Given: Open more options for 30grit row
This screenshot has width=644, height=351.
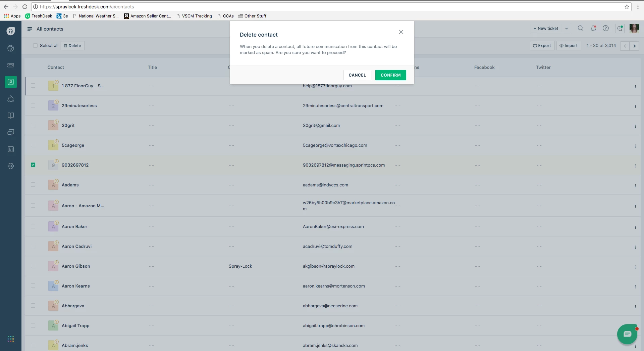Looking at the screenshot, I should (x=635, y=126).
